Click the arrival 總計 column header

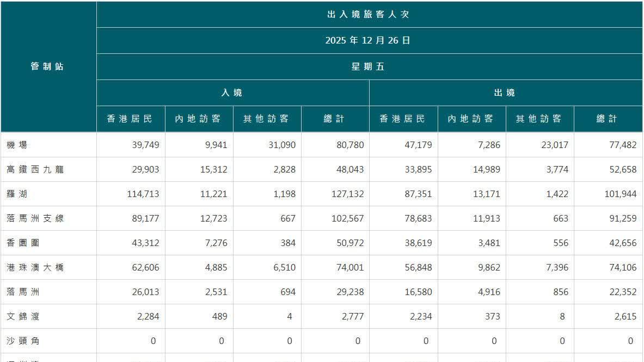tap(335, 118)
